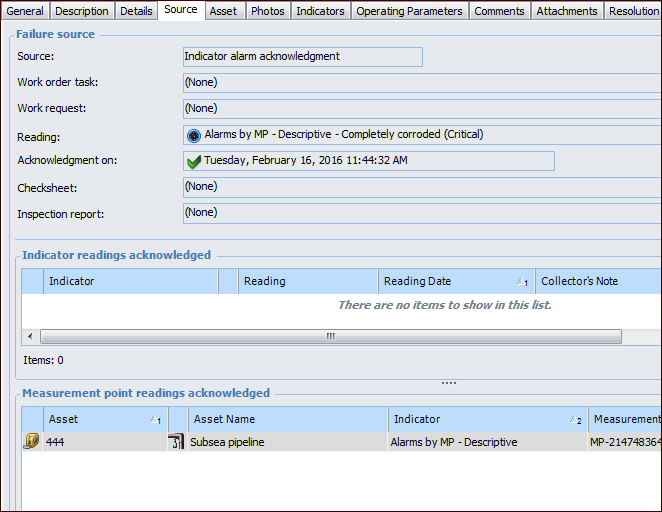Click the Indicator column sort arrow in measurement table

[x=575, y=420]
